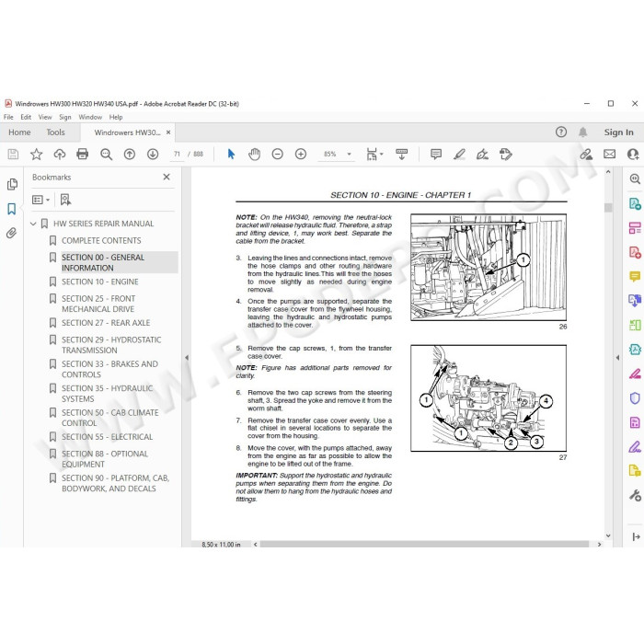
Task: Send file by email icon
Action: (609, 154)
